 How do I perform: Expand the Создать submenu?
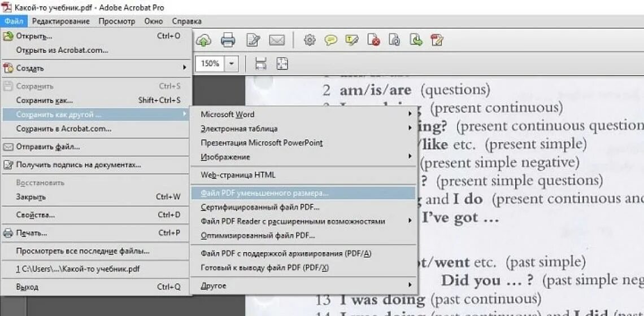coord(96,68)
